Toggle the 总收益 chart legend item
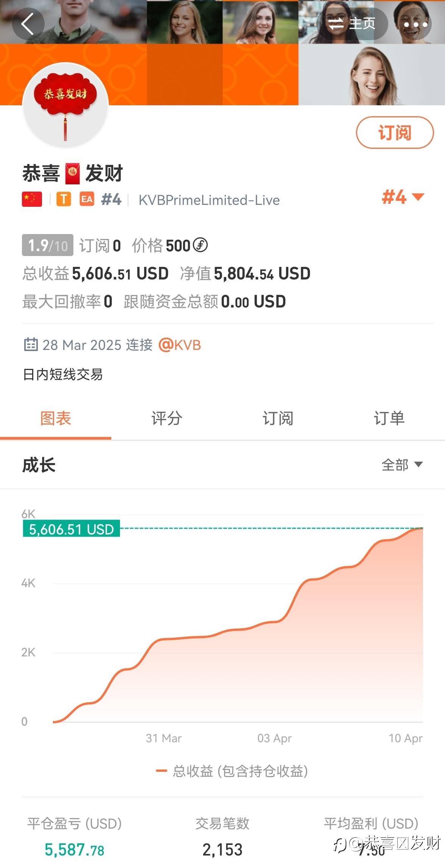Viewport: 445px width, 868px height. click(x=232, y=771)
